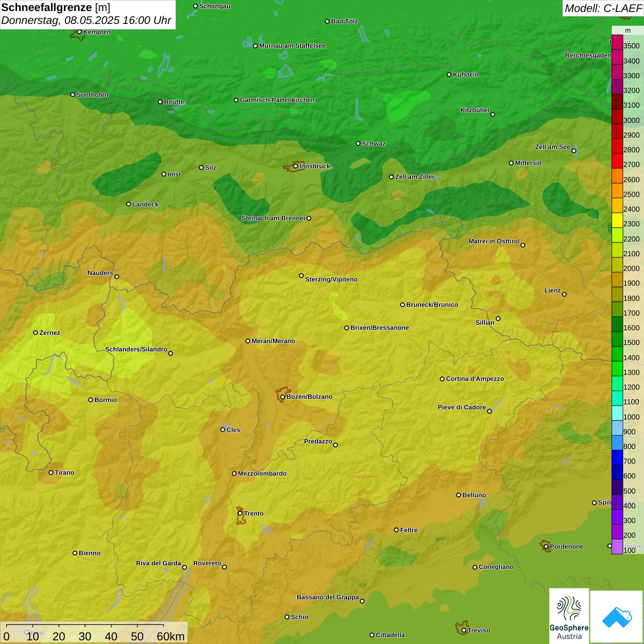The width and height of the screenshot is (644, 644).
Task: Click the Cortina d'Ampezzo marker dot
Action: point(442,379)
